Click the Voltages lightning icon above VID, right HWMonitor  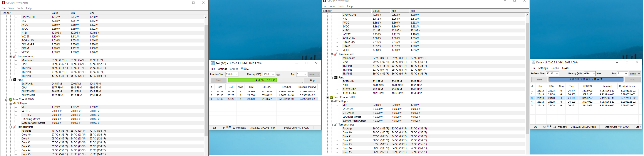point(335,101)
